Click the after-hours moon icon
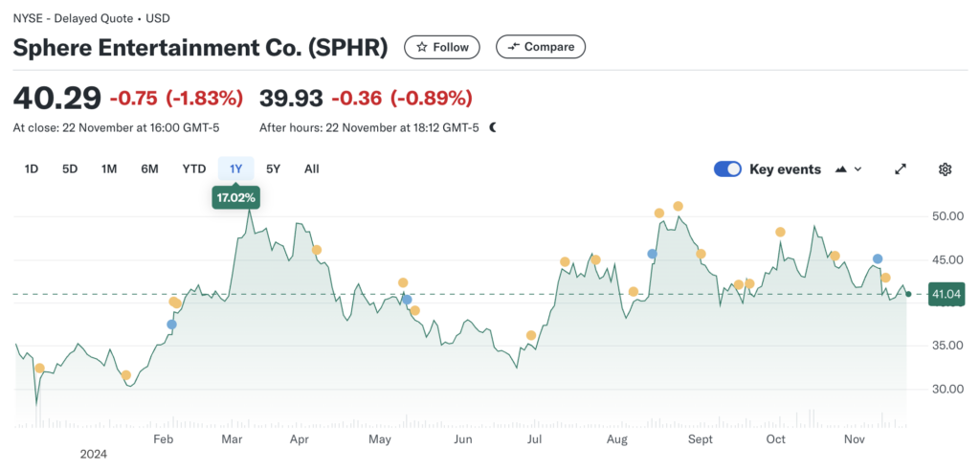Viewport: 980px width, 471px height. [x=493, y=127]
